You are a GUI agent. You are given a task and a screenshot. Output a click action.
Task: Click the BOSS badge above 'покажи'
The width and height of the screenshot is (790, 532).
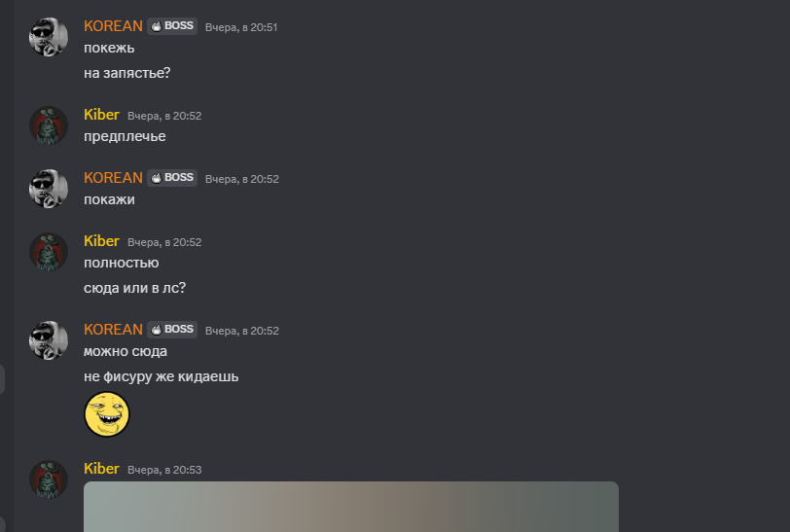tap(172, 178)
